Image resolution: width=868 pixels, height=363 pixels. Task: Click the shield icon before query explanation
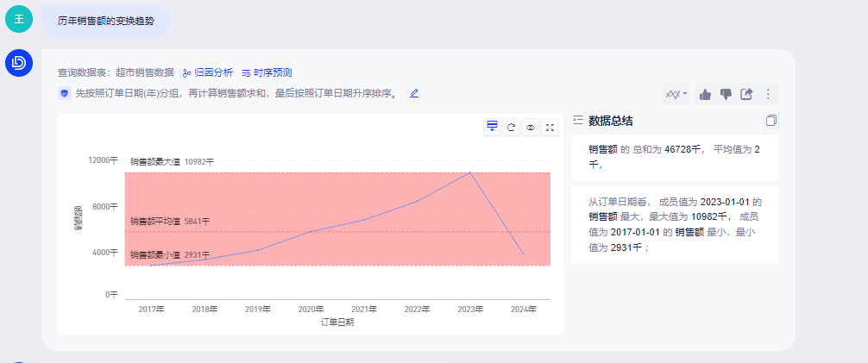(x=64, y=93)
